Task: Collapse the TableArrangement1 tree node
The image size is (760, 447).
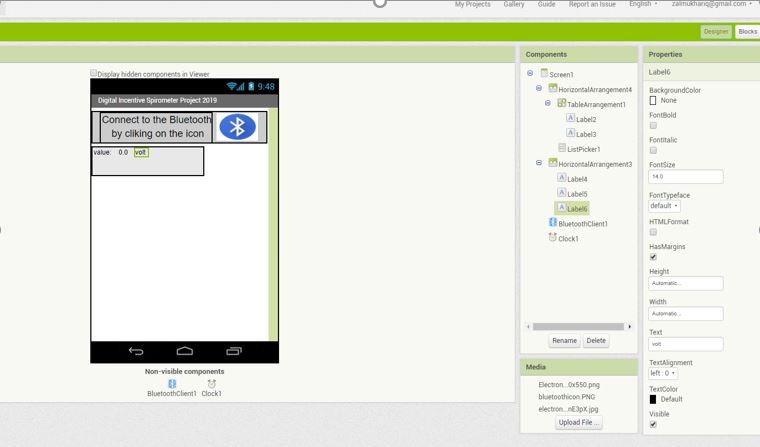Action: [x=548, y=103]
